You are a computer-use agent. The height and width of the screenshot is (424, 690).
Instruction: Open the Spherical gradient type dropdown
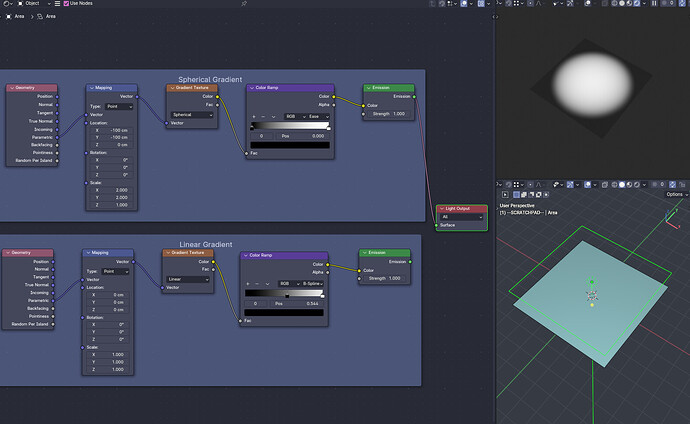(x=192, y=115)
